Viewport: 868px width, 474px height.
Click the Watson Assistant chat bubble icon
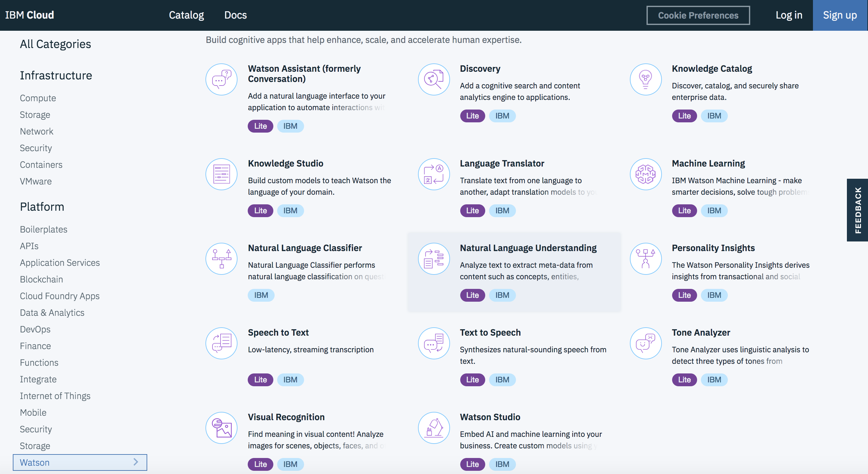pos(221,79)
